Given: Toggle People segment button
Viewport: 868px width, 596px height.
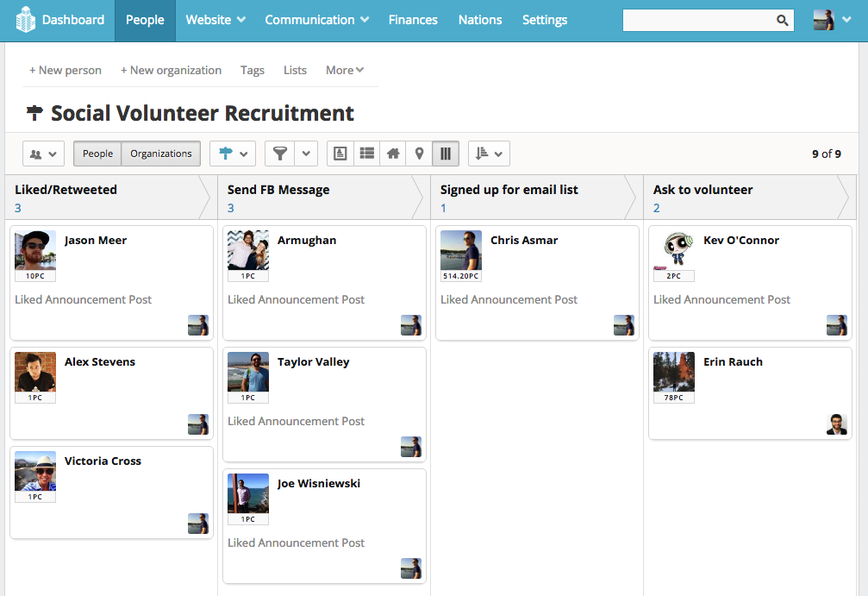Looking at the screenshot, I should 97,154.
